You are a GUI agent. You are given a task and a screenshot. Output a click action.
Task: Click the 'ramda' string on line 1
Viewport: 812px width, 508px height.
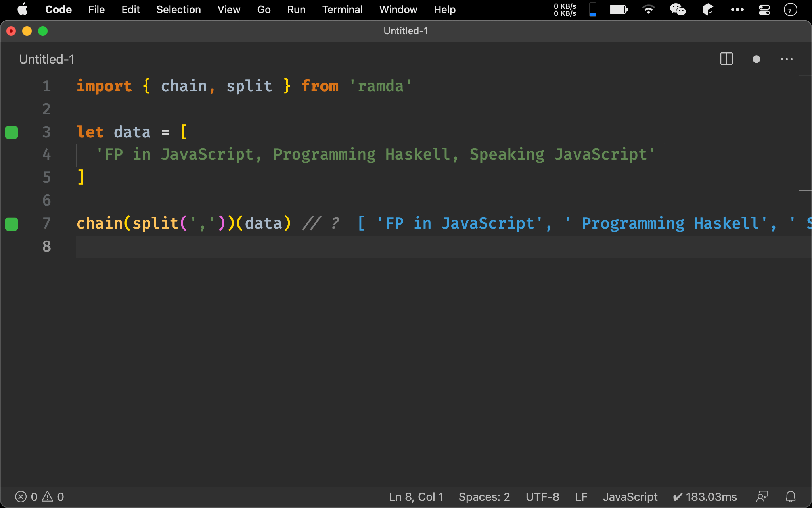[x=380, y=86]
